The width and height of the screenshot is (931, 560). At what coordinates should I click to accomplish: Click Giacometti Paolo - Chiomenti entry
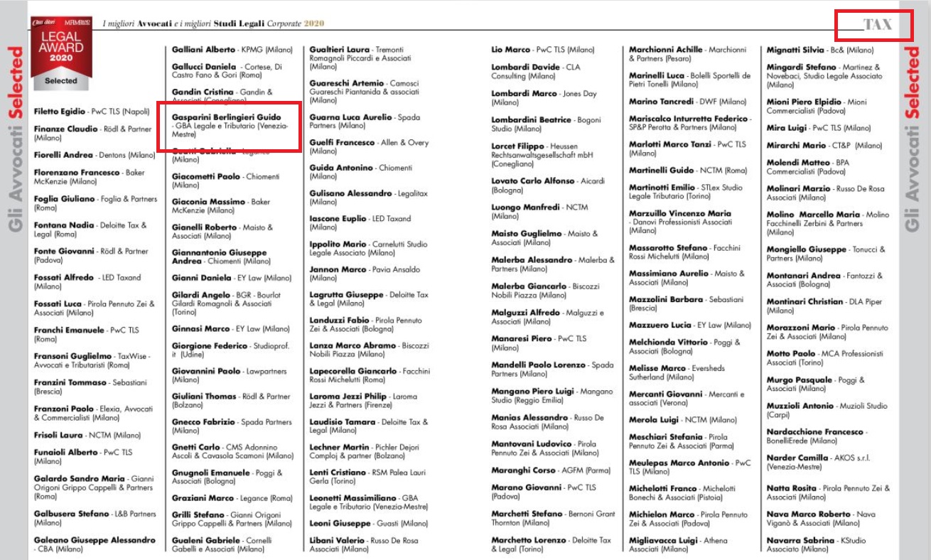click(226, 181)
